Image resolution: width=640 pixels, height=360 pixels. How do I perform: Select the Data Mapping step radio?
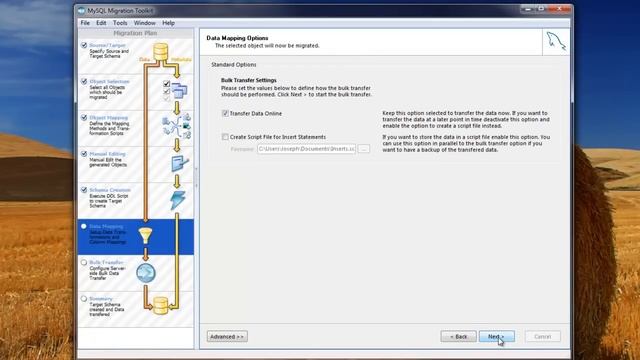click(84, 226)
